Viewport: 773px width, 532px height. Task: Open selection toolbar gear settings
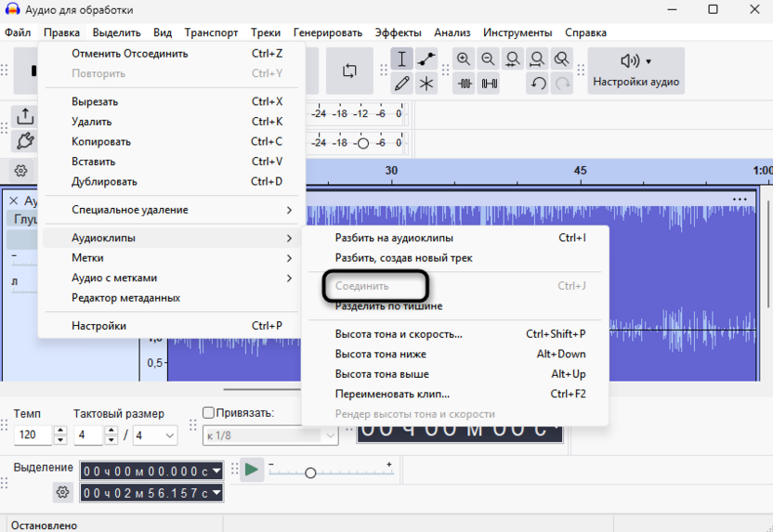click(x=62, y=491)
